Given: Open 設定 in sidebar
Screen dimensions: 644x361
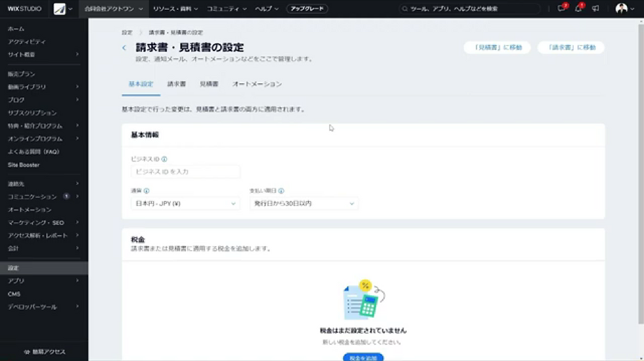Looking at the screenshot, I should (x=43, y=268).
